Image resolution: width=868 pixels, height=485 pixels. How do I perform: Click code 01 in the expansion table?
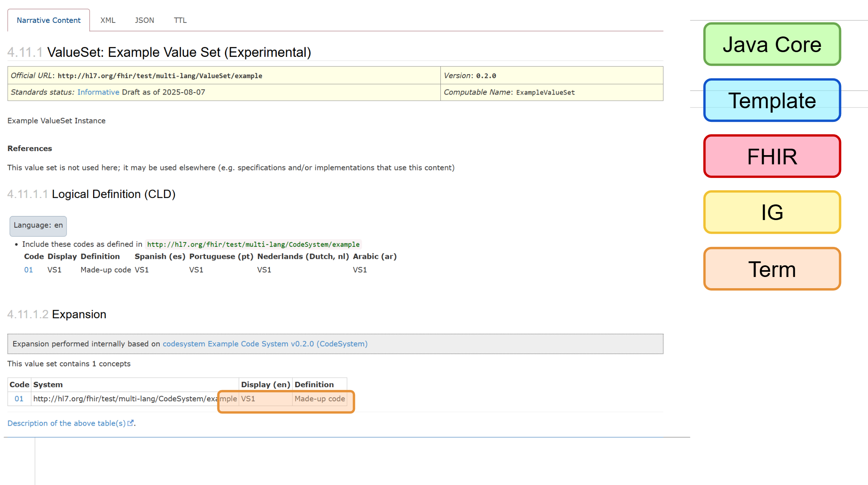click(x=19, y=398)
